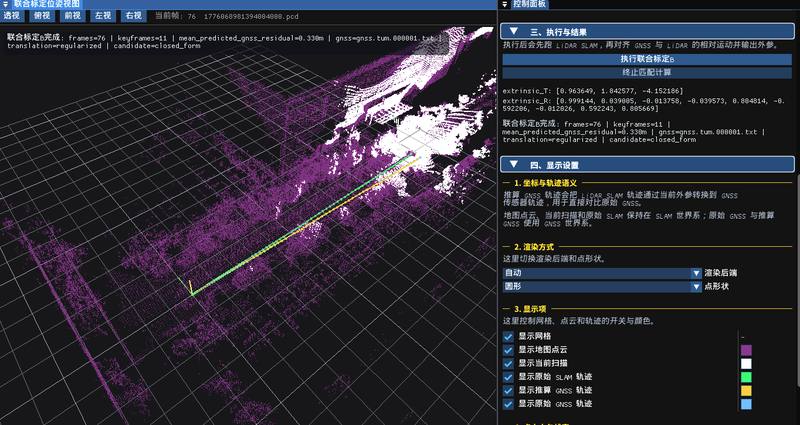The width and height of the screenshot is (800, 425).
Task: Toggle the 显示推算 GNSS 轨迹 checkbox
Action: pyautogui.click(x=508, y=390)
